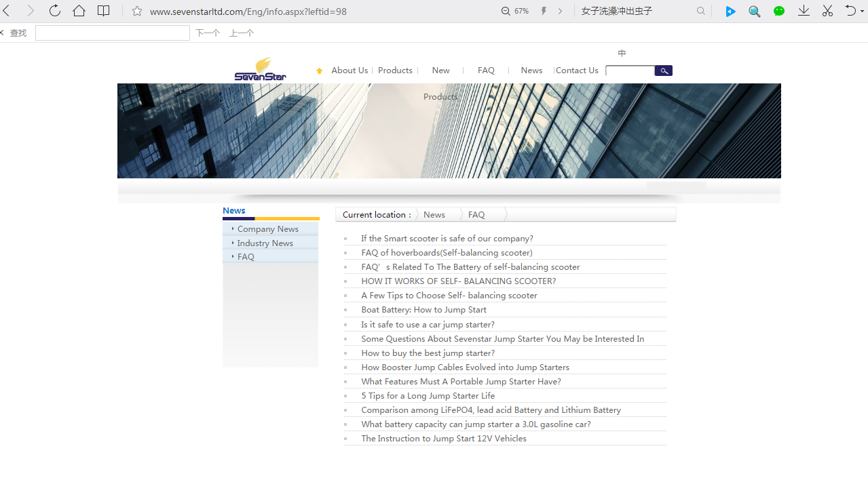Screen dimensions: 868x478
Task: Click the undo closed tab icon
Action: tap(850, 11)
